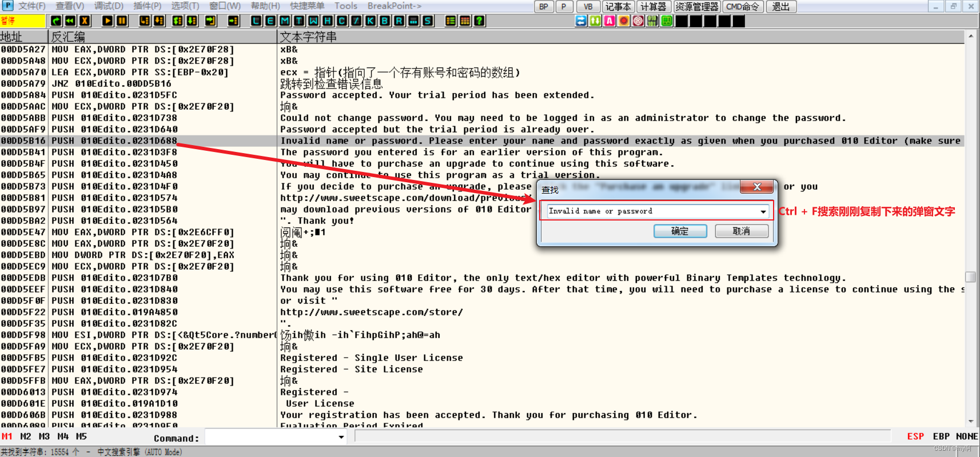Expand the search text dropdown arrow

[x=763, y=211]
